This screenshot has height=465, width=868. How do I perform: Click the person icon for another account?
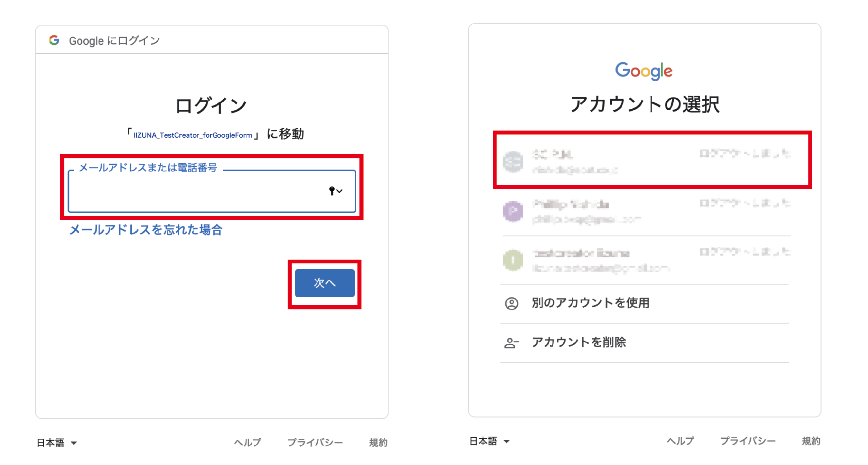(x=511, y=303)
